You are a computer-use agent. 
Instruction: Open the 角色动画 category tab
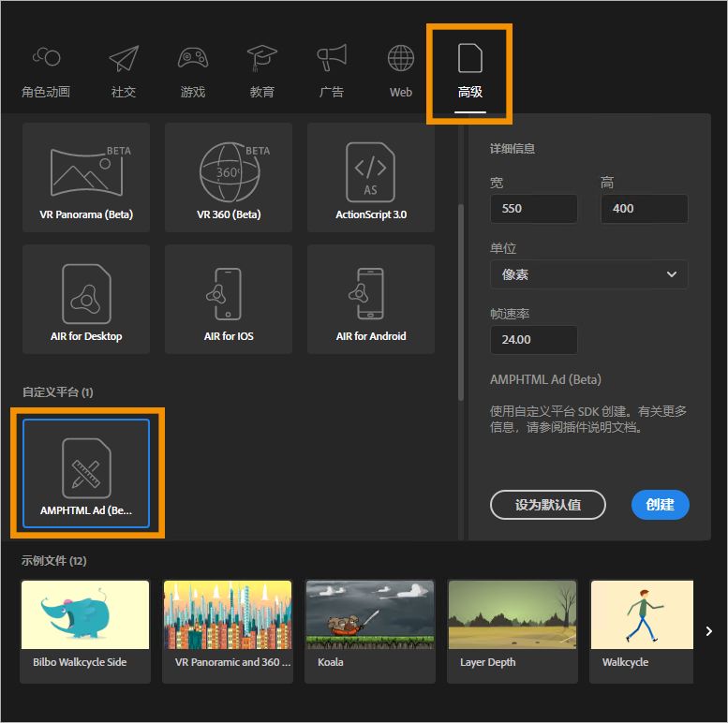(46, 72)
